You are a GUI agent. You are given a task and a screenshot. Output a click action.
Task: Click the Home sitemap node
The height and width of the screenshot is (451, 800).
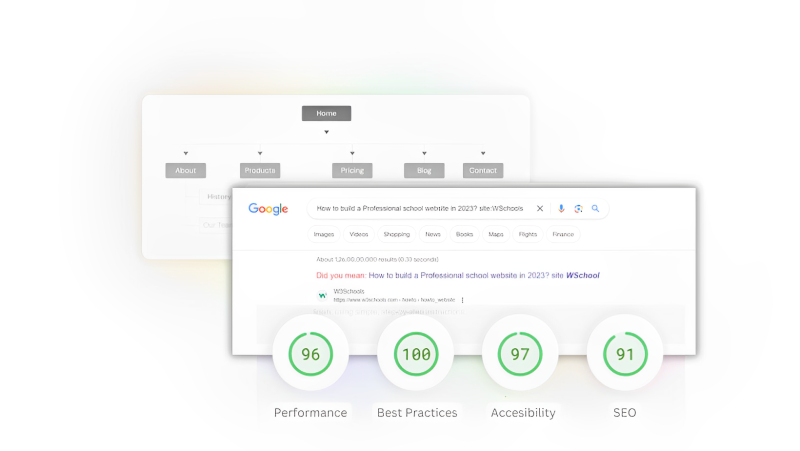pos(326,113)
